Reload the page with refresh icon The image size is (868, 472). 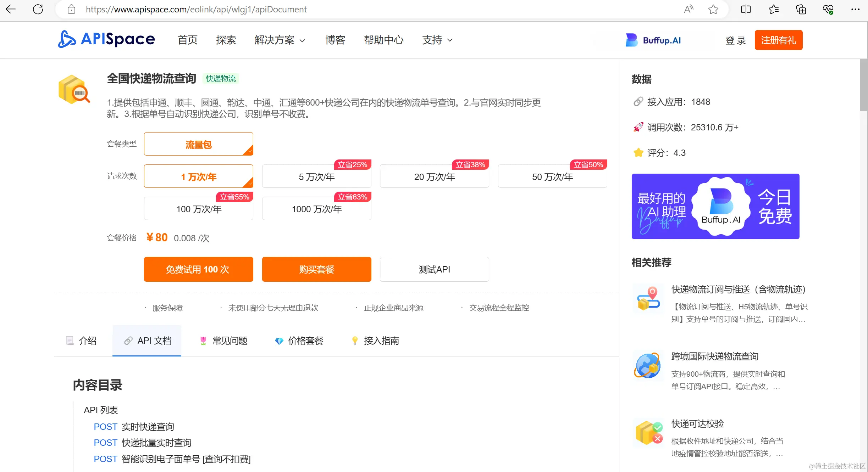pyautogui.click(x=38, y=9)
